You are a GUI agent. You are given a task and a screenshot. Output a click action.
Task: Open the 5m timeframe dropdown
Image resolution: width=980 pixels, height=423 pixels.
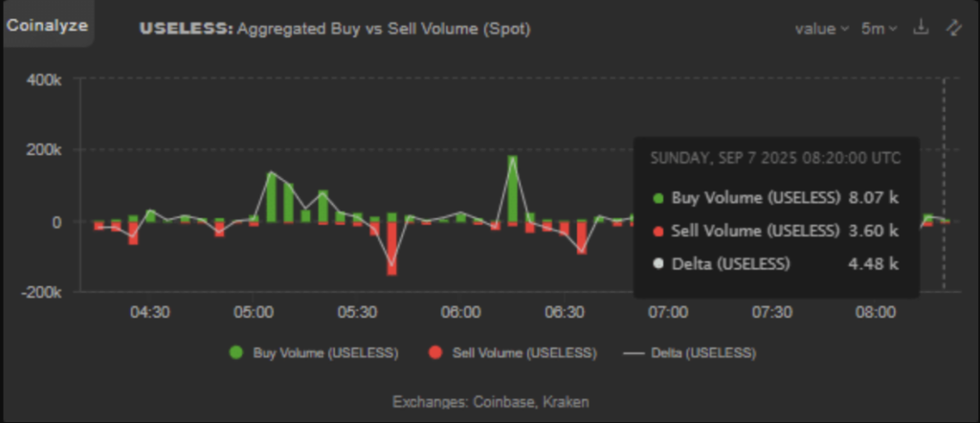point(879,29)
